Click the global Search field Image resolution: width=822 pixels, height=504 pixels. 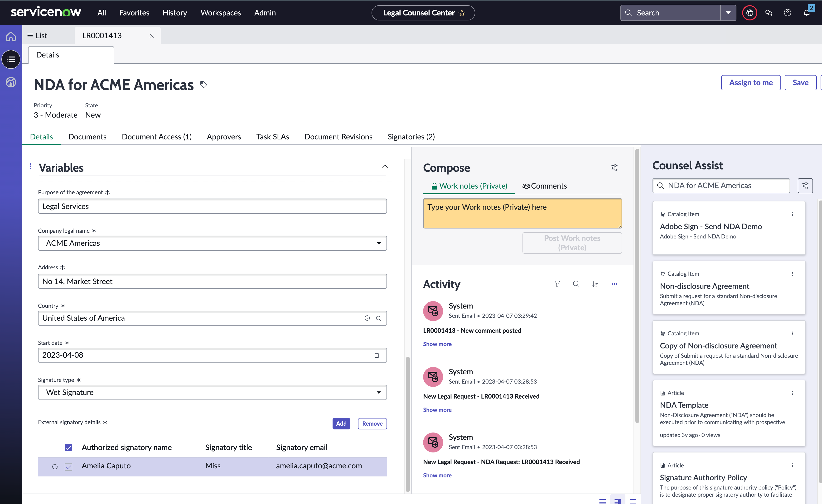pyautogui.click(x=671, y=13)
